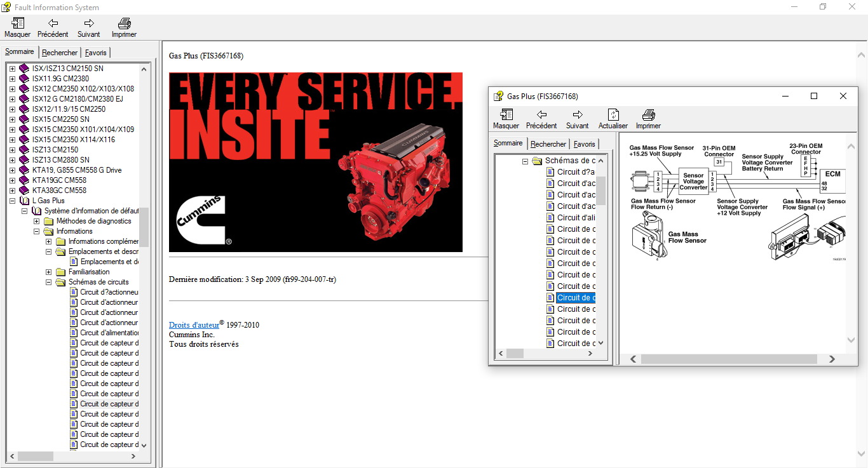Refresh with Actualiser in the Gas Plus window
868x468 pixels.
click(613, 119)
